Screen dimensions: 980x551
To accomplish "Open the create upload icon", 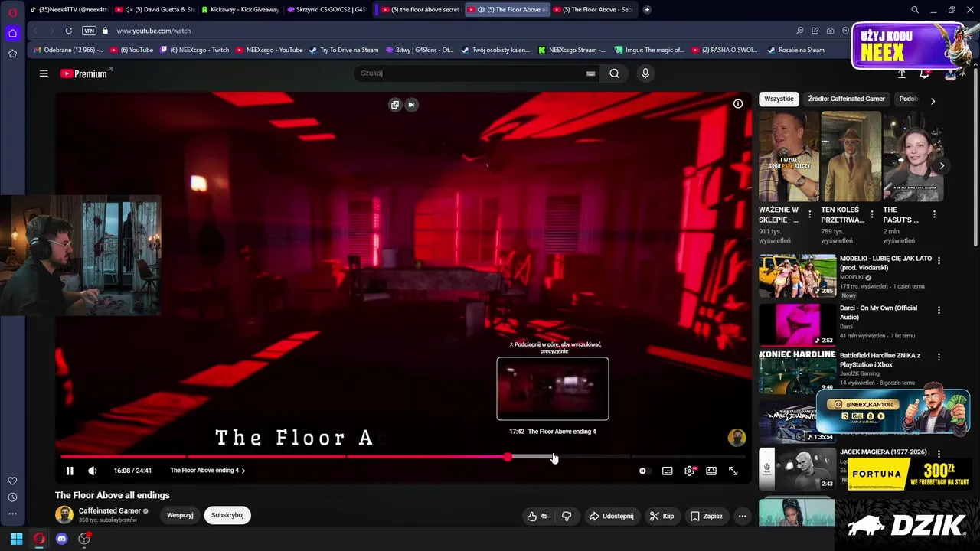I will click(901, 73).
